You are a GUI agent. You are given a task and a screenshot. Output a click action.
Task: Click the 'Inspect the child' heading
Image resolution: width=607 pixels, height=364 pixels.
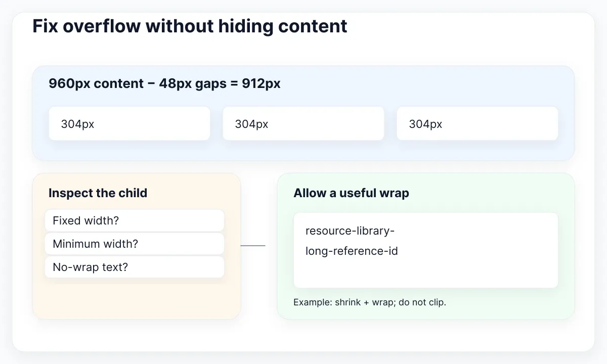tap(98, 193)
